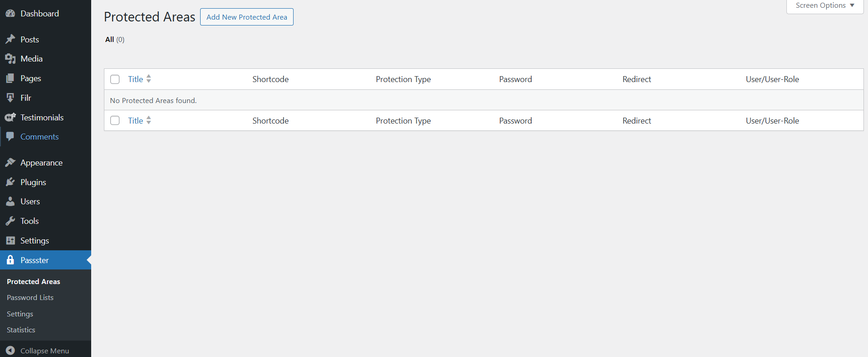Expand the Screen Options dropdown

click(825, 5)
